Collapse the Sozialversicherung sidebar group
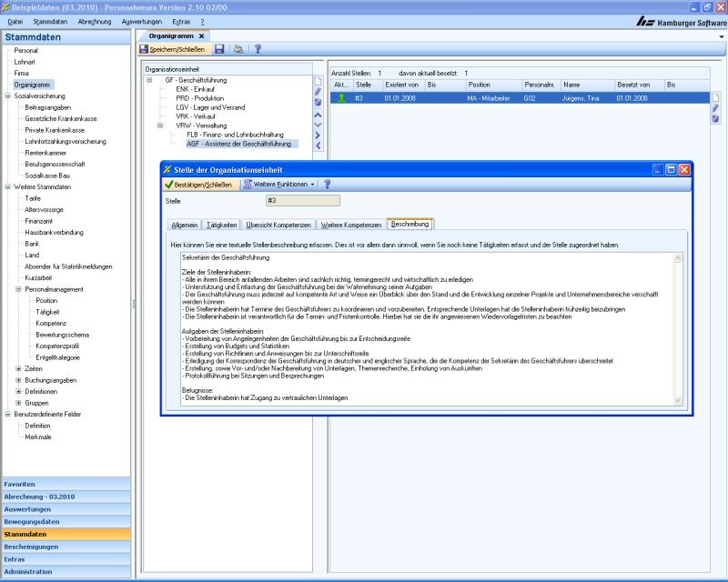Image resolution: width=728 pixels, height=582 pixels. [x=7, y=95]
